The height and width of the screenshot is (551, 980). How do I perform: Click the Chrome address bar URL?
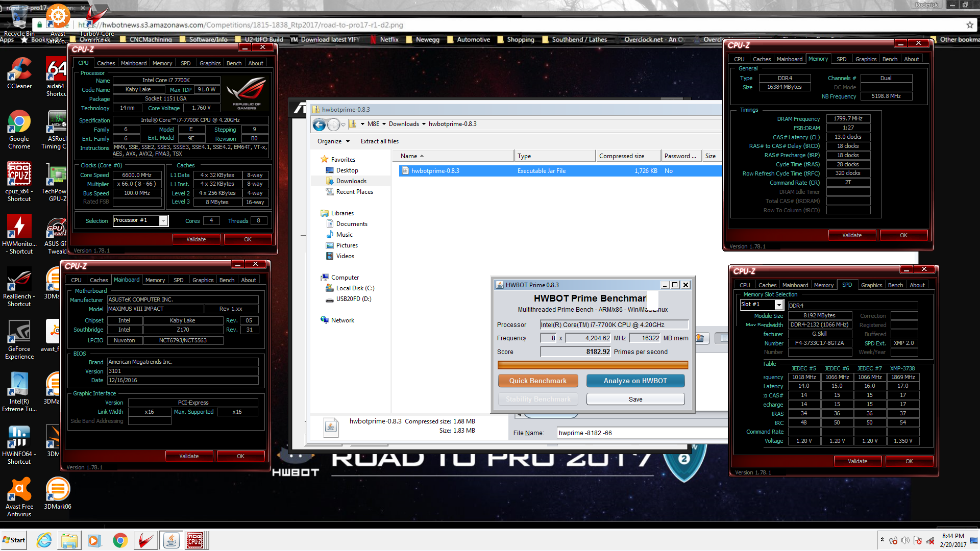[240, 24]
